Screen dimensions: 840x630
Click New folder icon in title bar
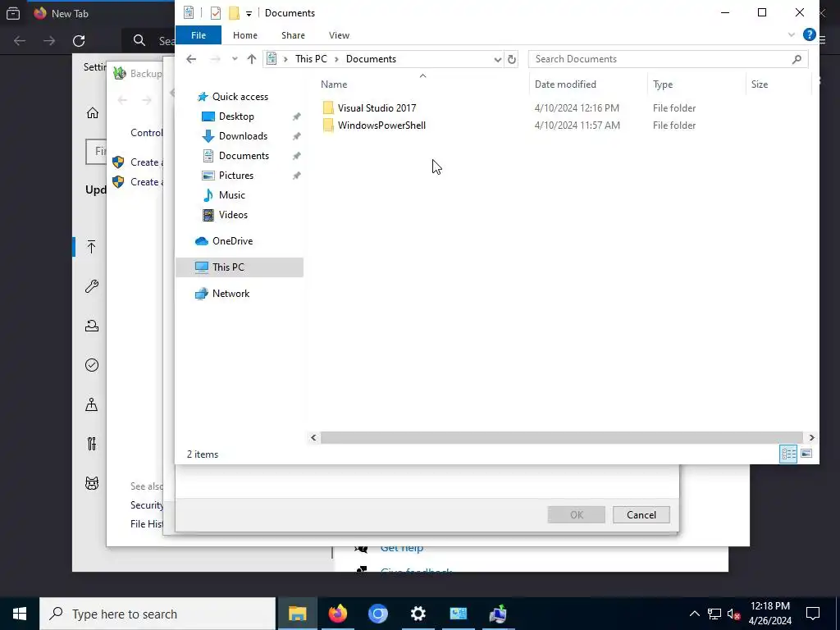(234, 13)
